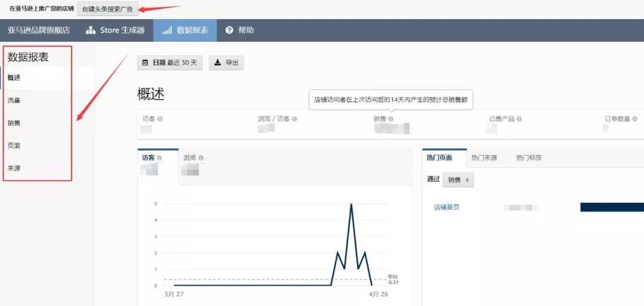Open 来源 report in sidebar
Screen dimensions: 644x306
(x=14, y=168)
